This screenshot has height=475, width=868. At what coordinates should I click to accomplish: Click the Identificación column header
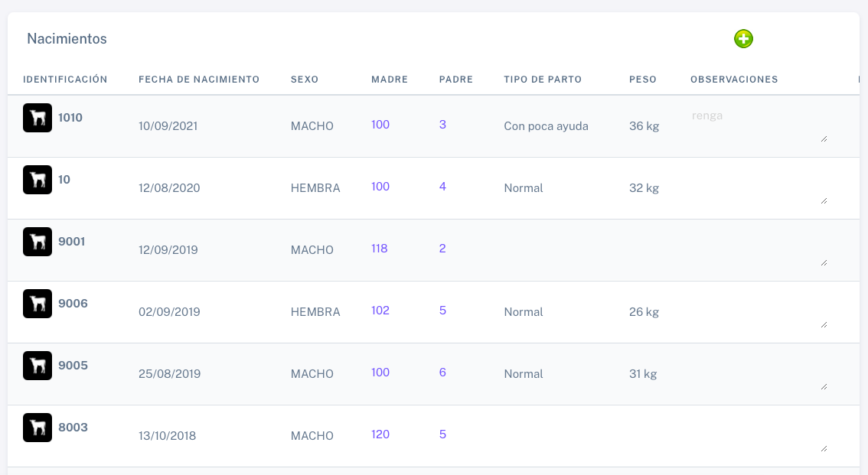coord(65,80)
